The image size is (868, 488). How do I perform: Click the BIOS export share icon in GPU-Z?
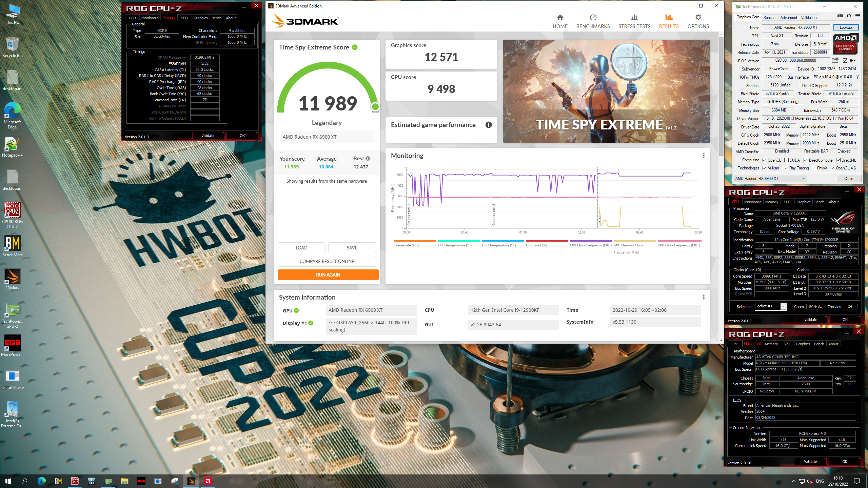tap(835, 60)
